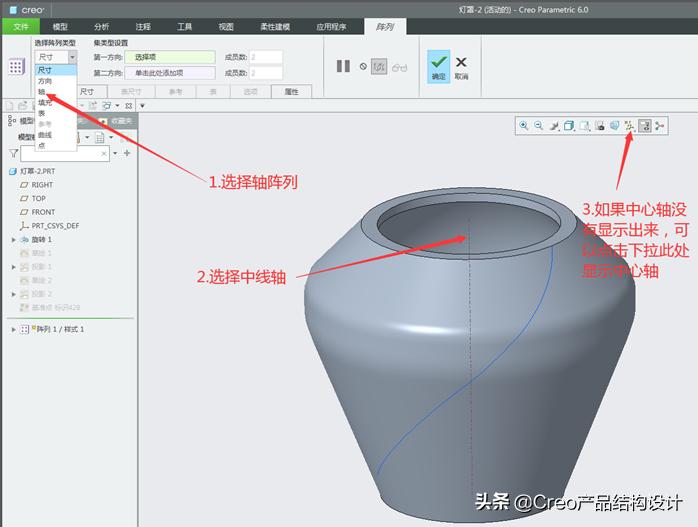This screenshot has height=527, width=698.
Task: Toggle the spin center icon
Action: click(x=660, y=126)
